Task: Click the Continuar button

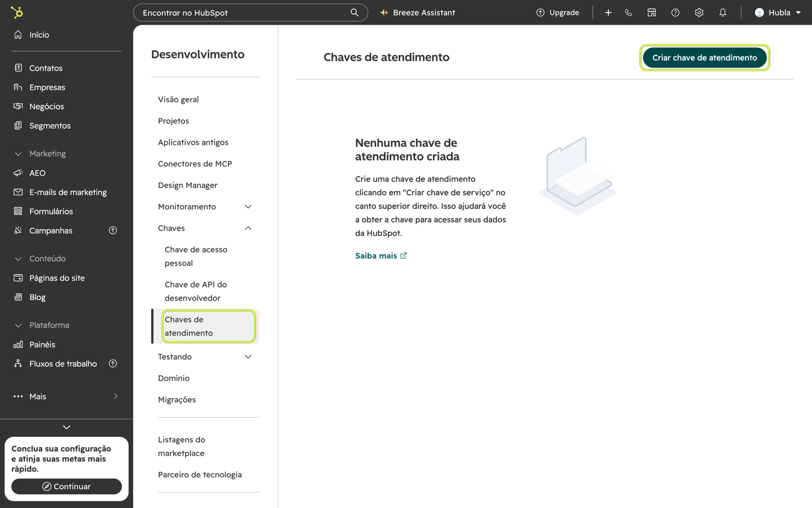Action: [66, 487]
